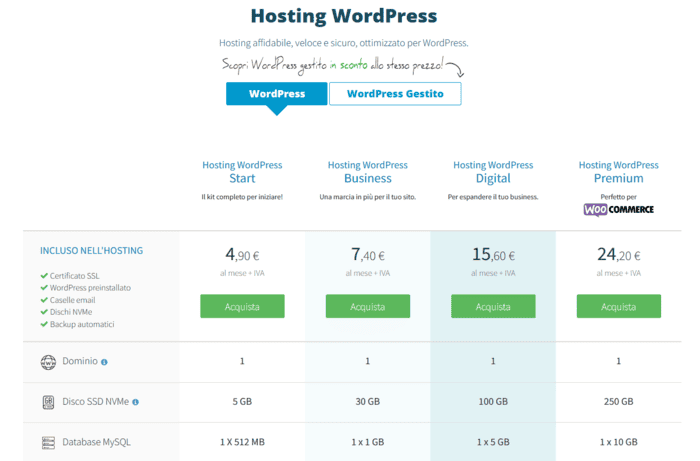Click the globe icon beside Dominio
Viewport: 700px width, 461px height.
[x=49, y=362]
